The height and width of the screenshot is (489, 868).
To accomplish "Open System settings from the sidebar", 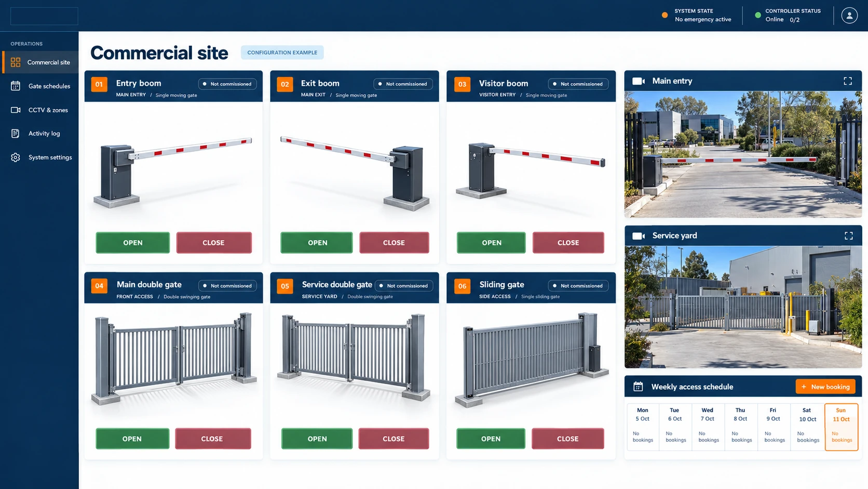I will [x=40, y=157].
